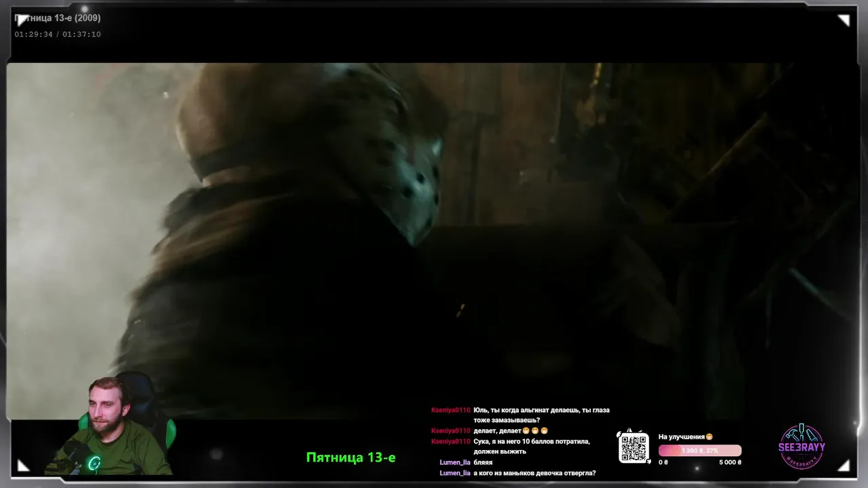Open Kseniya0110 username beside делает, делает
The image size is (868, 488).
click(x=450, y=430)
